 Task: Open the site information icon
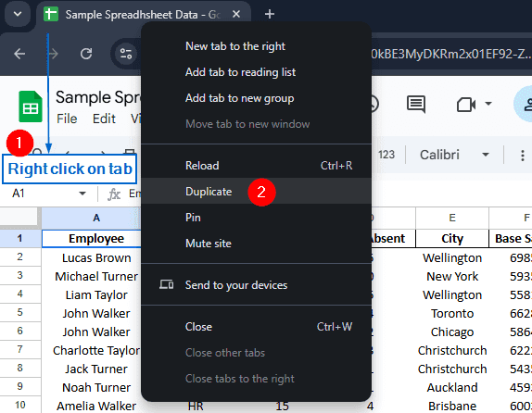click(126, 54)
